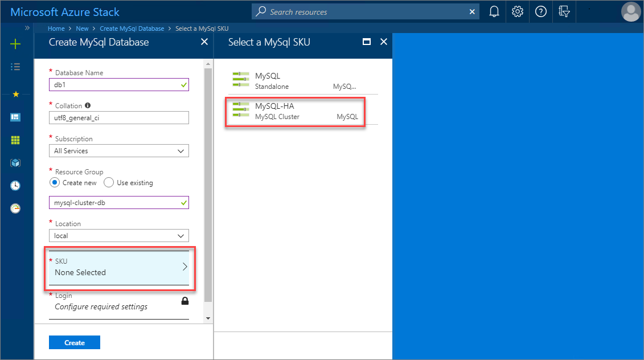Create a new resource with the plus icon
This screenshot has height=360, width=644.
click(x=15, y=43)
